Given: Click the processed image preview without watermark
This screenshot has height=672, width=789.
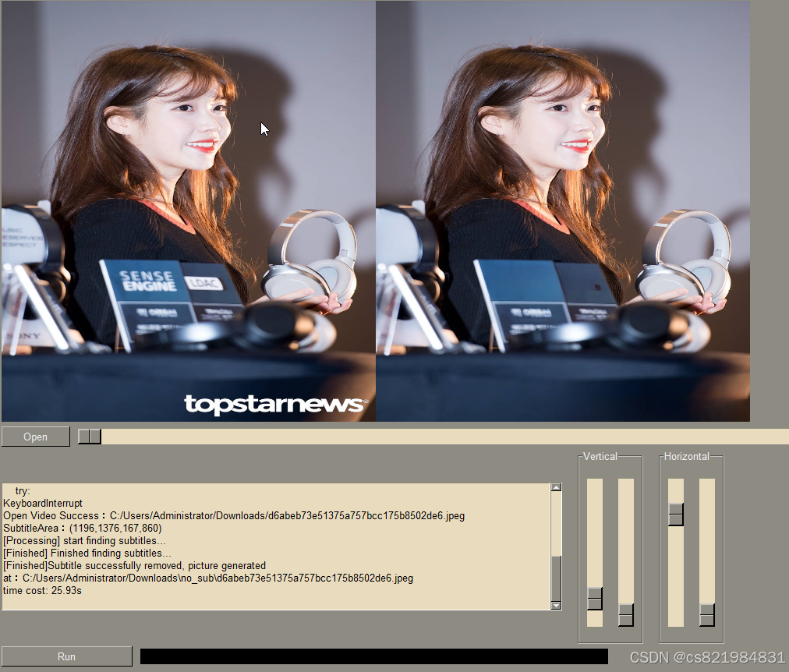Looking at the screenshot, I should pyautogui.click(x=563, y=210).
